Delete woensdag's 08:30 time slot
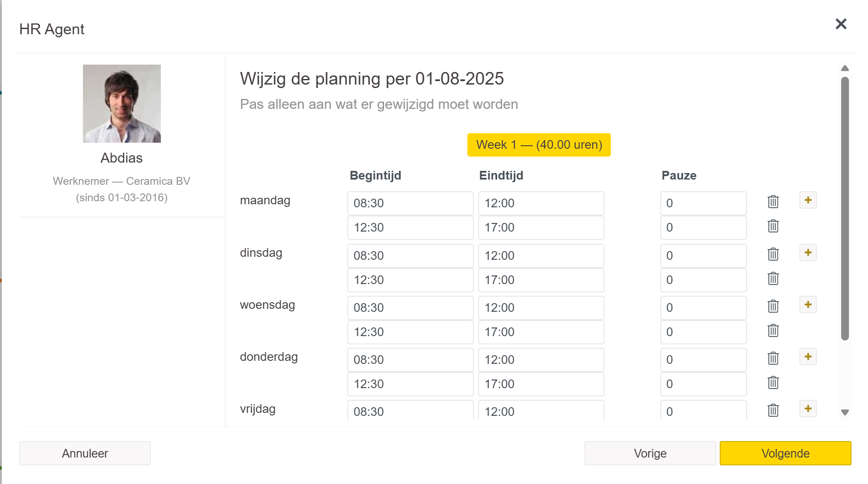The width and height of the screenshot is (868, 484). pos(773,306)
